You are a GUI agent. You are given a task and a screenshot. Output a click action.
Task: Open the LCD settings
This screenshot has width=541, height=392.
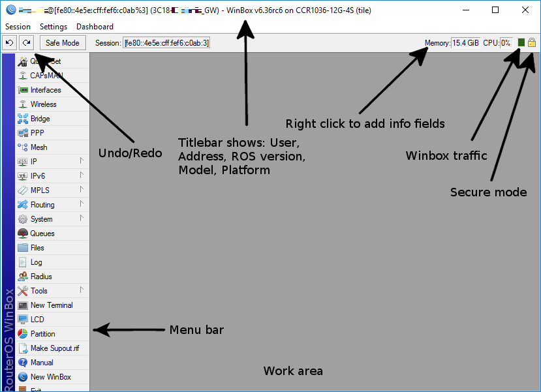tap(52, 319)
